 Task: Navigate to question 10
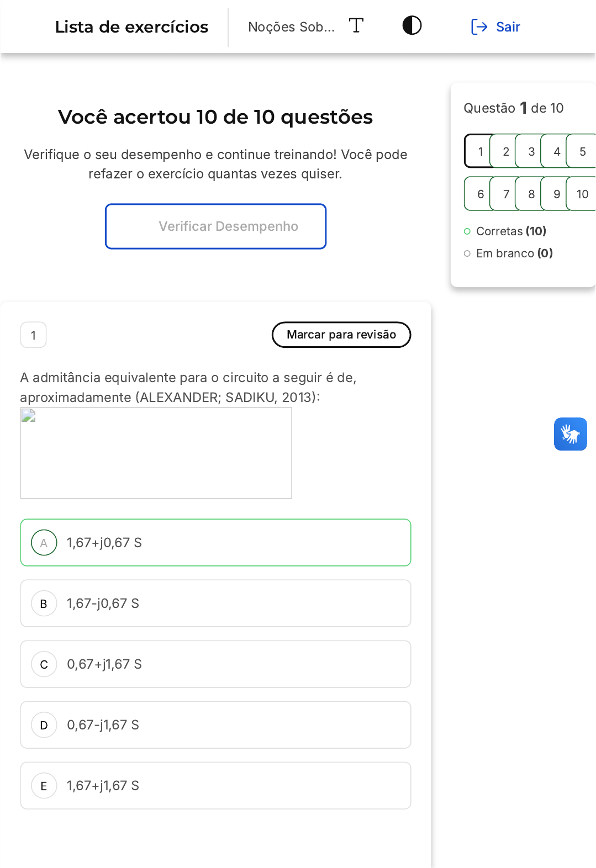click(582, 194)
